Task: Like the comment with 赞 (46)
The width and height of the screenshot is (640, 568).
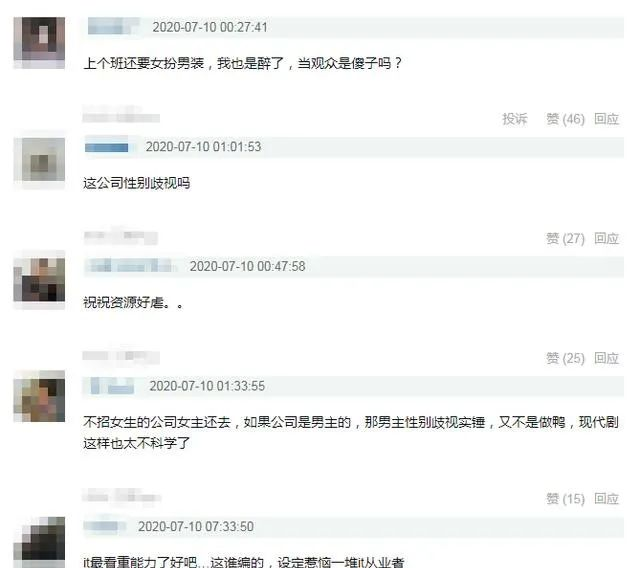Action: [x=565, y=119]
